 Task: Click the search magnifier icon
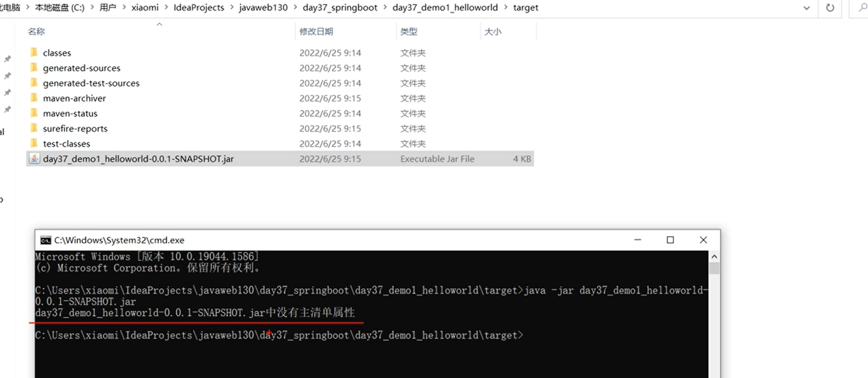pos(863,8)
